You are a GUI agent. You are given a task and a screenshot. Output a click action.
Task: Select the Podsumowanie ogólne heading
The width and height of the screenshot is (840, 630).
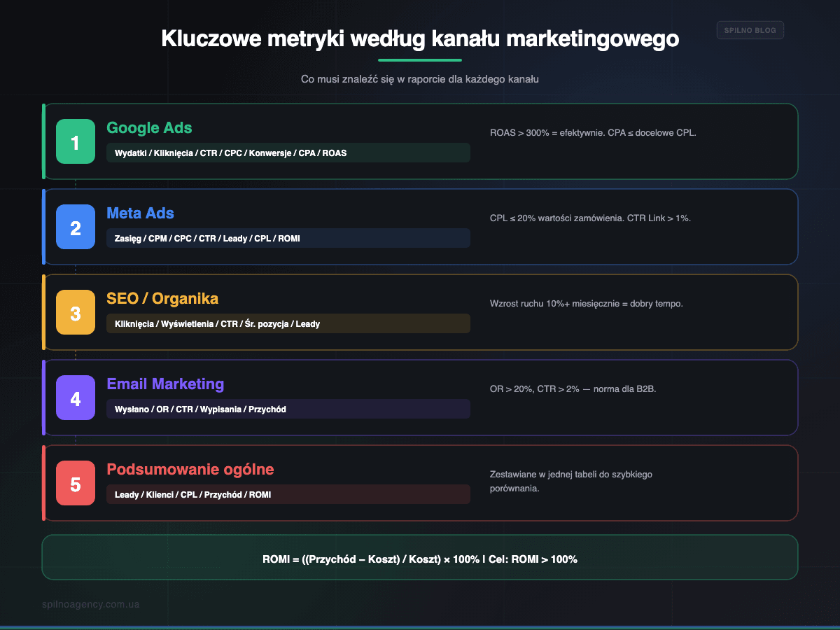click(x=190, y=470)
